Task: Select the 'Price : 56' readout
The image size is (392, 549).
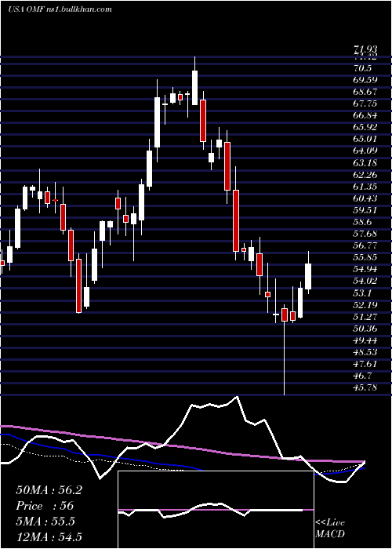Action: (45, 506)
